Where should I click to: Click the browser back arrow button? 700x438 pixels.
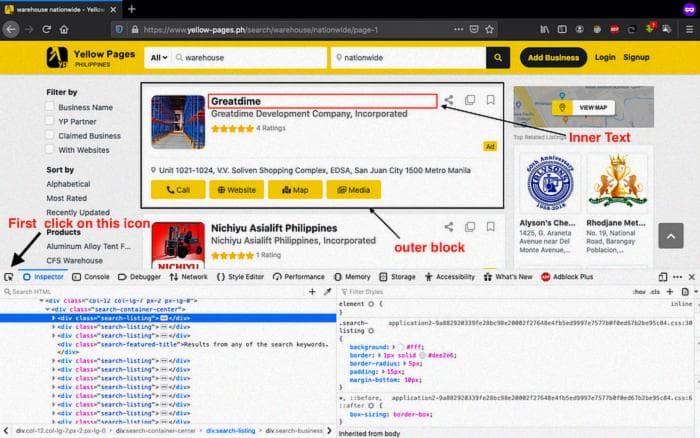click(11, 29)
